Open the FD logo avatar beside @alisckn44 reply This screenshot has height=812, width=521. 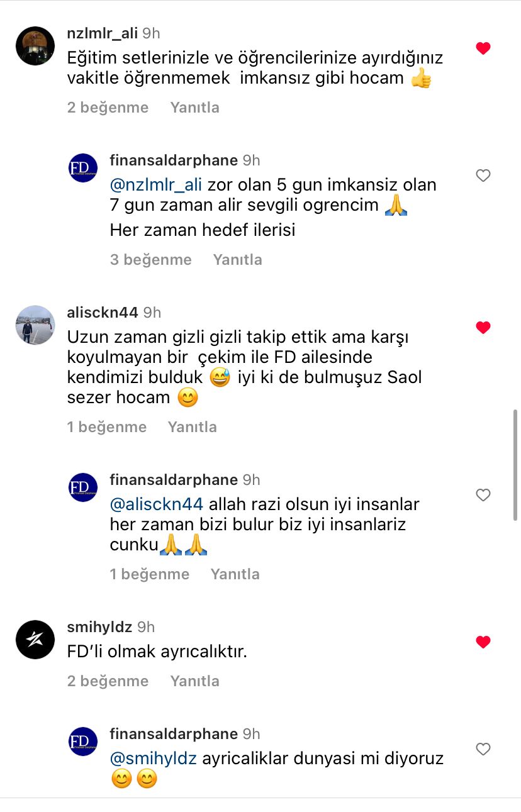[x=83, y=487]
